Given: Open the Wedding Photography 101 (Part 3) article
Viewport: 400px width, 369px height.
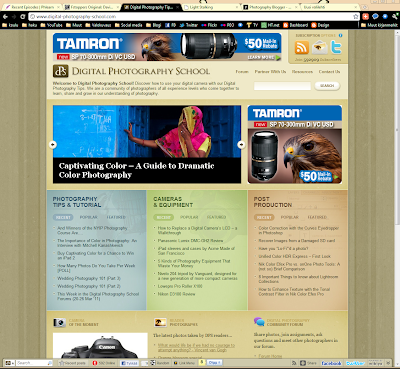Looking at the screenshot, I should [x=89, y=278].
